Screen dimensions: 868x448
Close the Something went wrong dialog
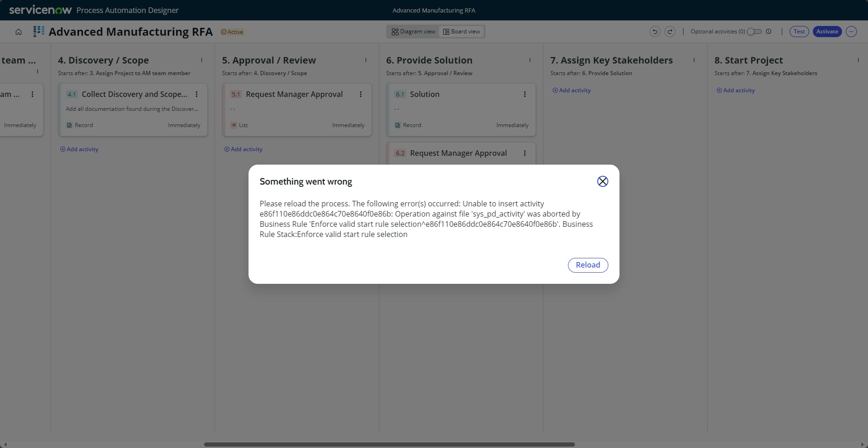[x=602, y=181]
